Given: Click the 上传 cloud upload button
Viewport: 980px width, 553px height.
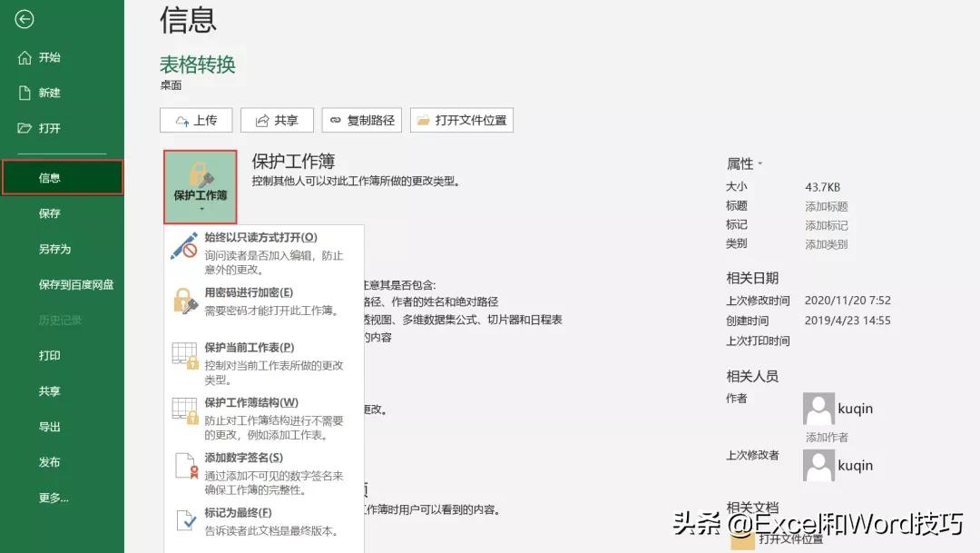Looking at the screenshot, I should click(196, 119).
